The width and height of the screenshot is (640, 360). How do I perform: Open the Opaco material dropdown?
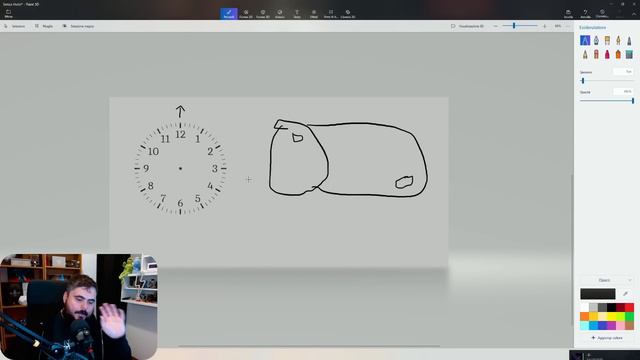607,280
